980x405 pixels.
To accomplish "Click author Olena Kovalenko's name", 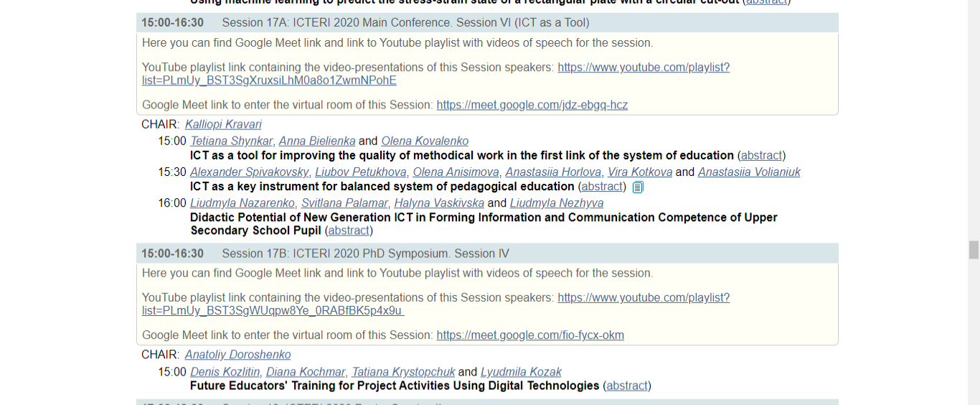I will point(425,141).
